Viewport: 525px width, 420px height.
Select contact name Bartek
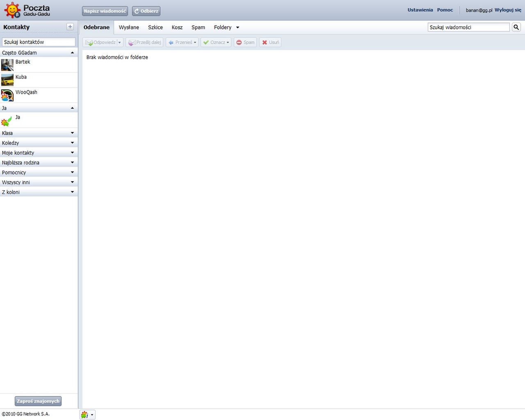pos(23,62)
